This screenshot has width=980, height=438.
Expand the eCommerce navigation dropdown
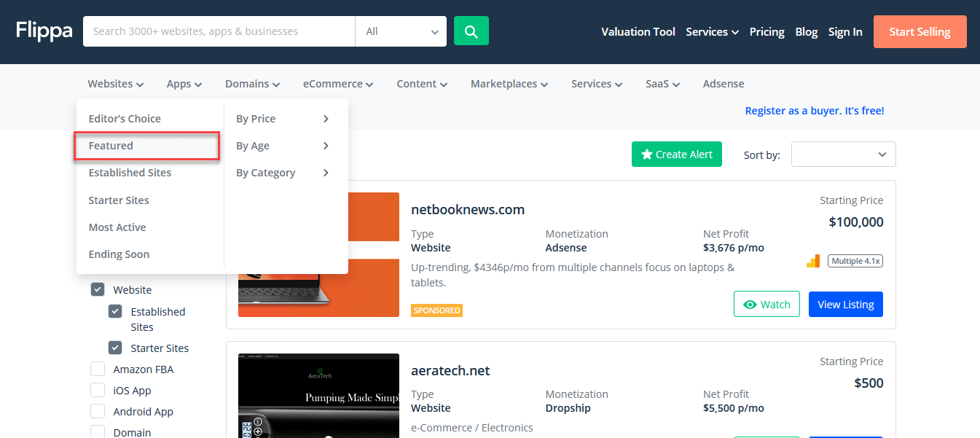(x=338, y=84)
